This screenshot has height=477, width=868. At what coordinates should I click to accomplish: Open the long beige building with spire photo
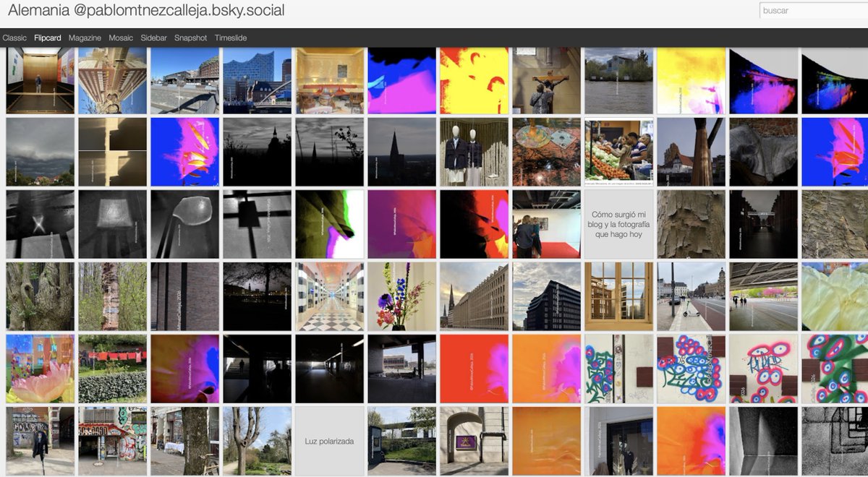pos(474,296)
